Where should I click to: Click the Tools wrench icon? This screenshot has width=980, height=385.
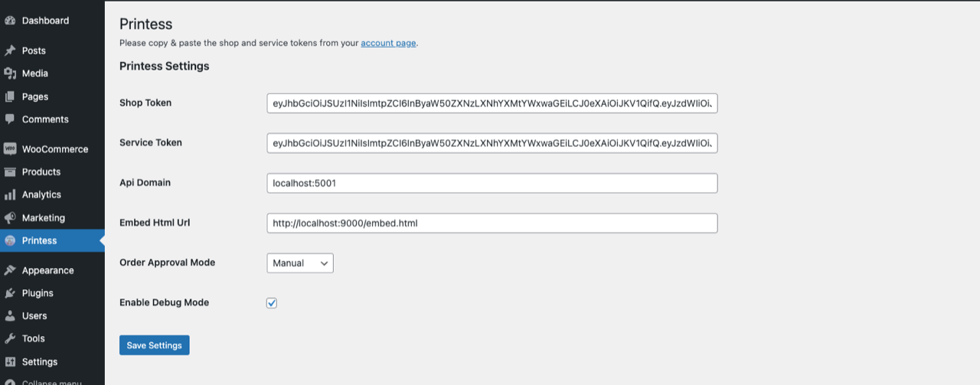(x=10, y=338)
